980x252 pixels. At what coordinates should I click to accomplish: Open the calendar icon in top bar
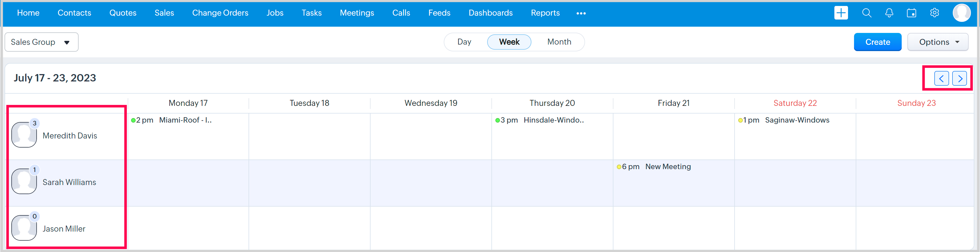tap(912, 13)
